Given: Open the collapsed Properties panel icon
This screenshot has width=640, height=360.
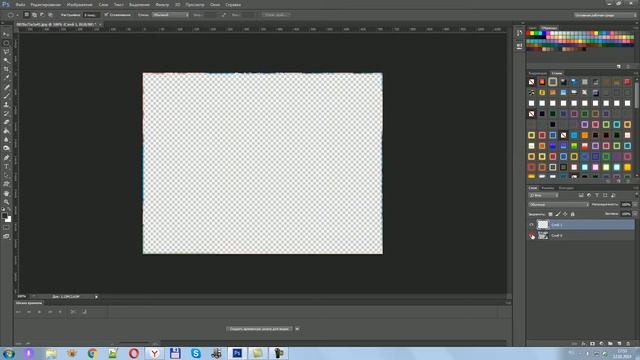Looking at the screenshot, I should (519, 46).
